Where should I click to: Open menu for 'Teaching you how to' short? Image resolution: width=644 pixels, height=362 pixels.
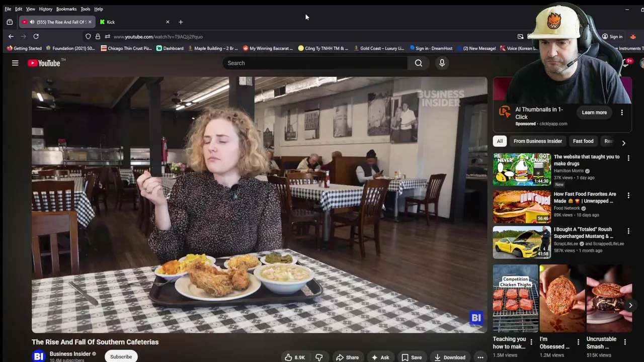(x=531, y=342)
